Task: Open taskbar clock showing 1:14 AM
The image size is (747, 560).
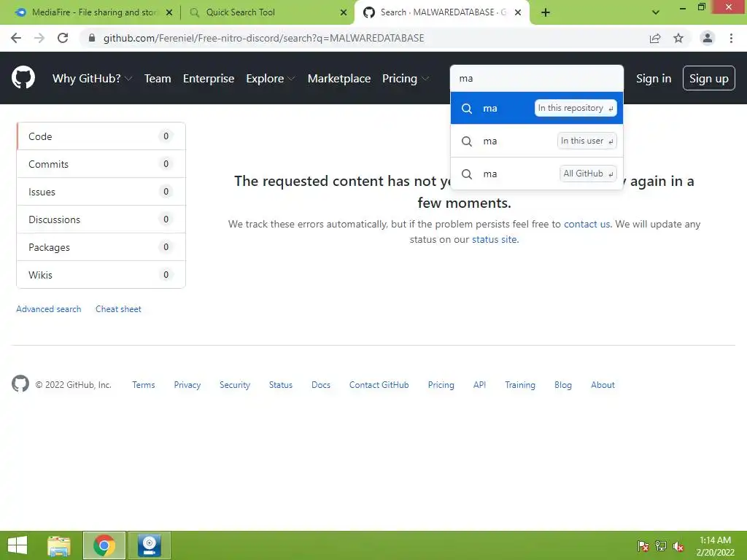Action: 715,545
